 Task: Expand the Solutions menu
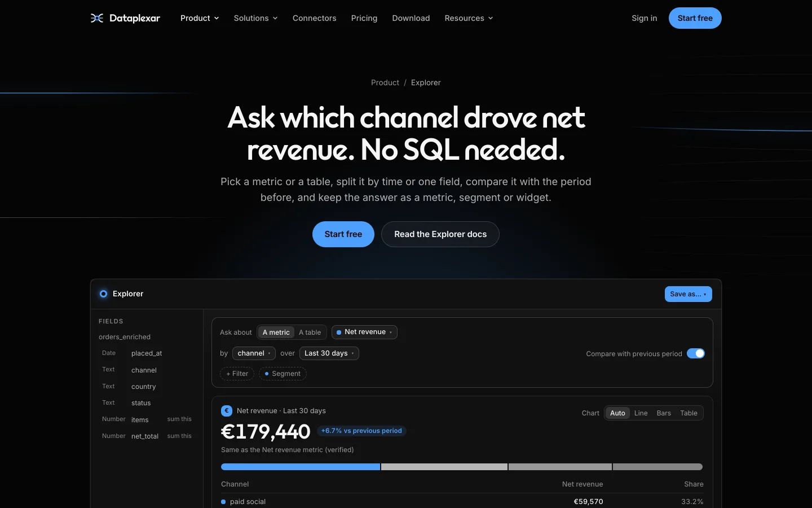(x=255, y=18)
